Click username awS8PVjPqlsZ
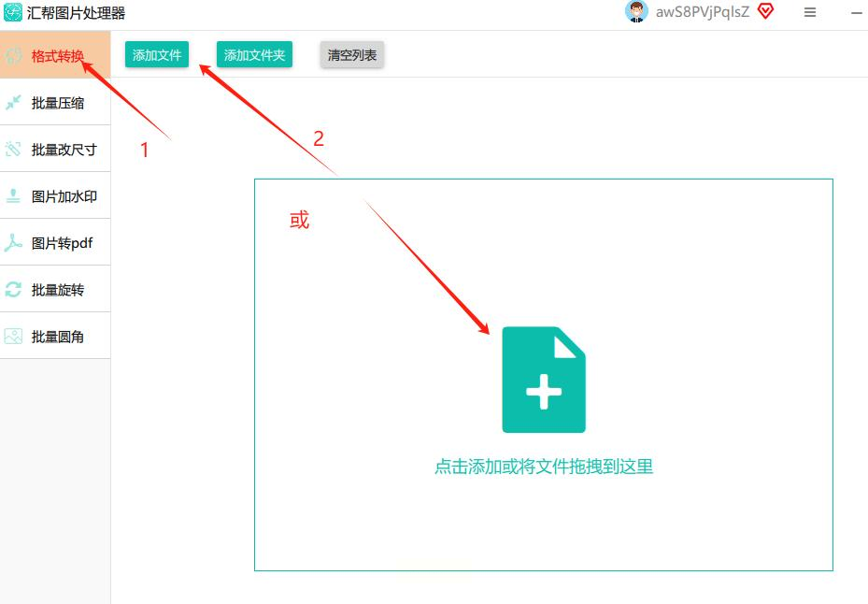This screenshot has width=868, height=604. click(703, 11)
